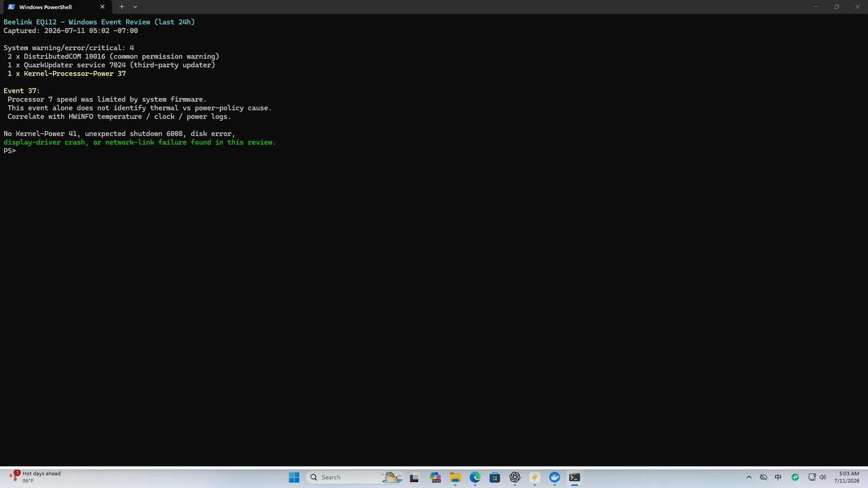The image size is (868, 488).
Task: Open ChatGPT app from taskbar
Action: click(515, 477)
